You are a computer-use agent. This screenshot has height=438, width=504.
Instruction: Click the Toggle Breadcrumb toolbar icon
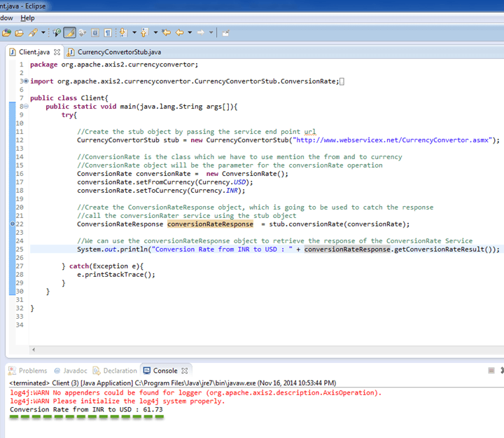[x=57, y=32]
